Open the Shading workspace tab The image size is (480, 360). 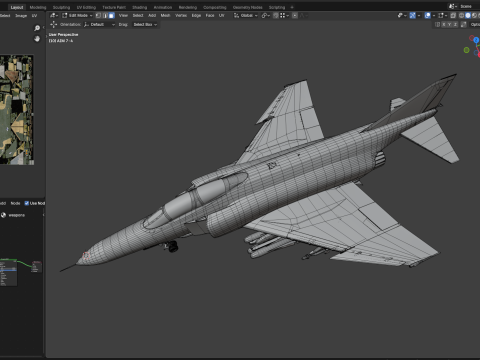point(139,7)
